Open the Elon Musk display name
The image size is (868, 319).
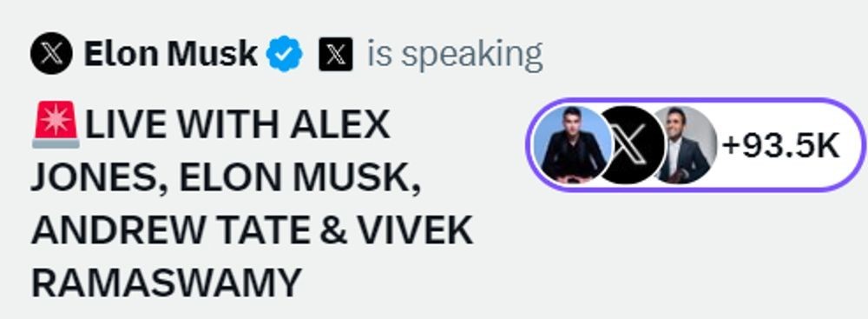pos(170,54)
